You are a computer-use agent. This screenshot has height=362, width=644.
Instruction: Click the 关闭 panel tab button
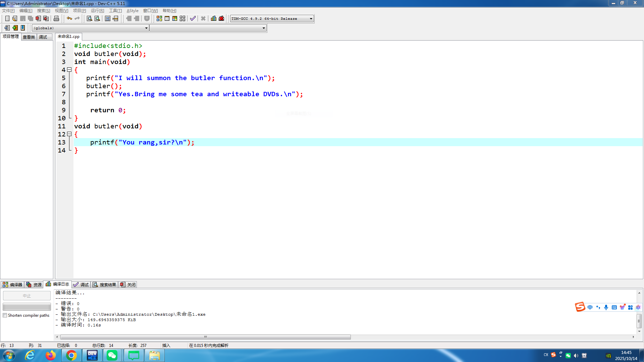pos(128,285)
